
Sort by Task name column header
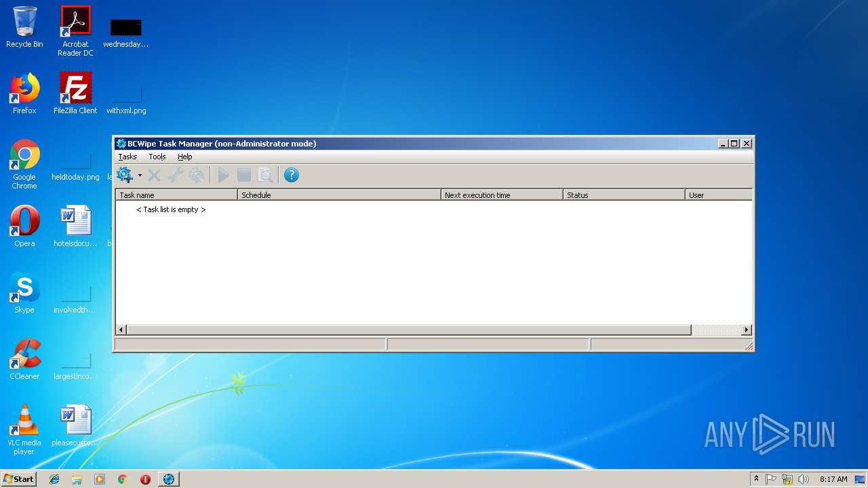(177, 195)
